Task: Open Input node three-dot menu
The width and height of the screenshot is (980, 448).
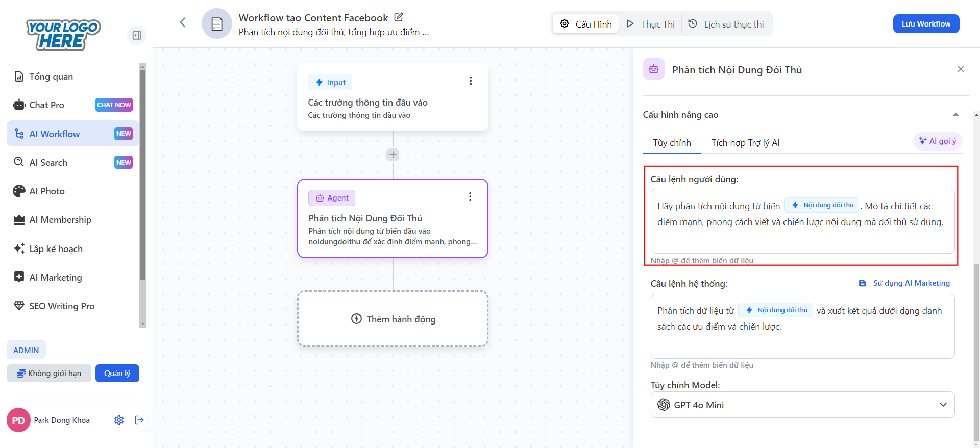Action: tap(470, 81)
